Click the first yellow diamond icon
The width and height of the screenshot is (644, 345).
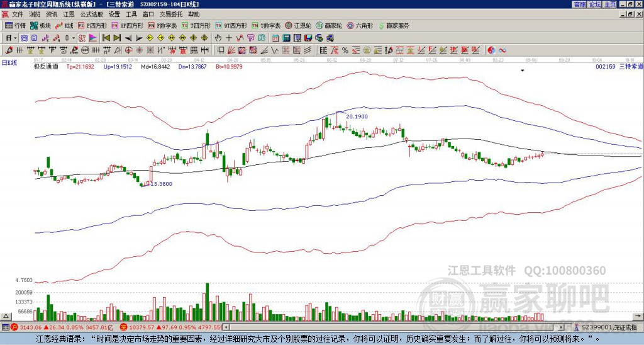(x=150, y=38)
